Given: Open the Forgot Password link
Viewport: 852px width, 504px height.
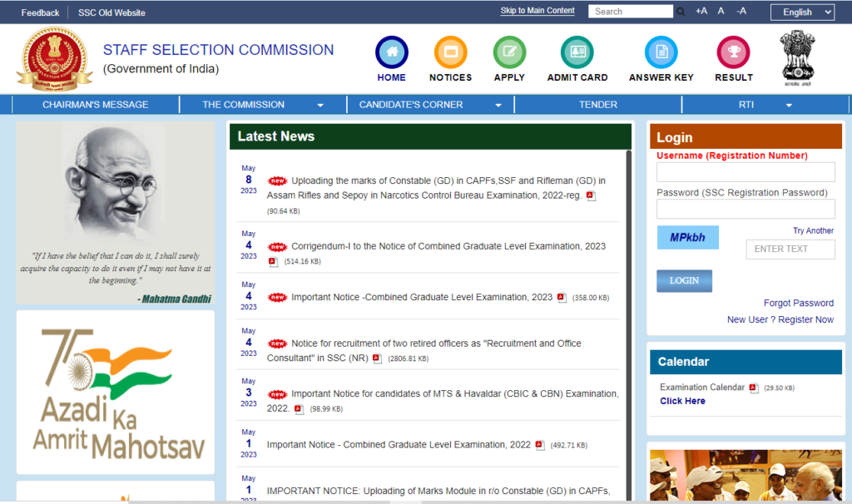Looking at the screenshot, I should click(x=798, y=303).
